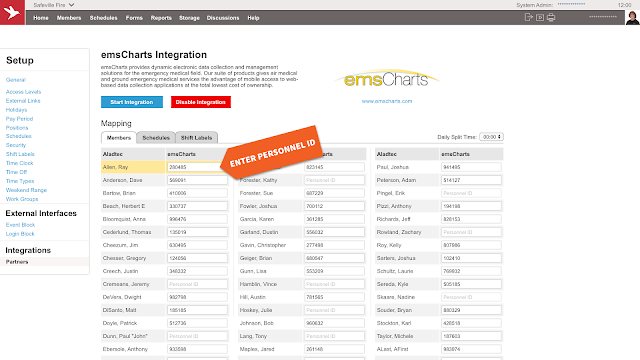Open the Discussions menu
The height and width of the screenshot is (360, 640).
223,18
